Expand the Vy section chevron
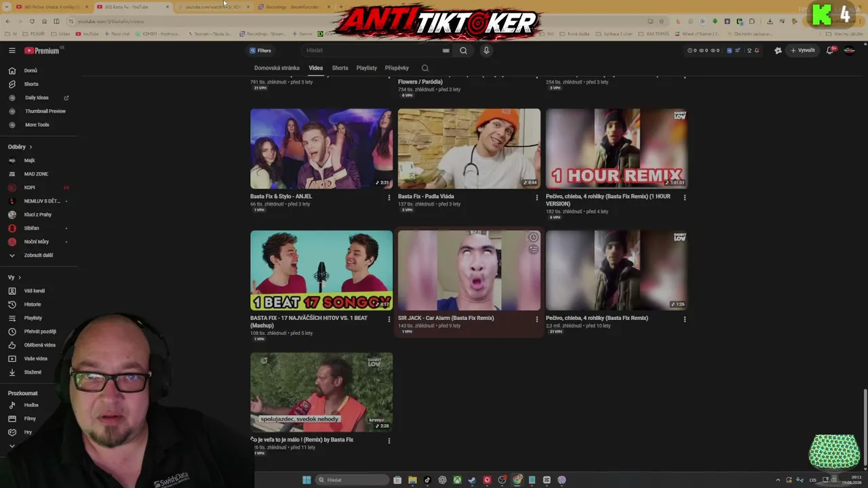 click(19, 277)
